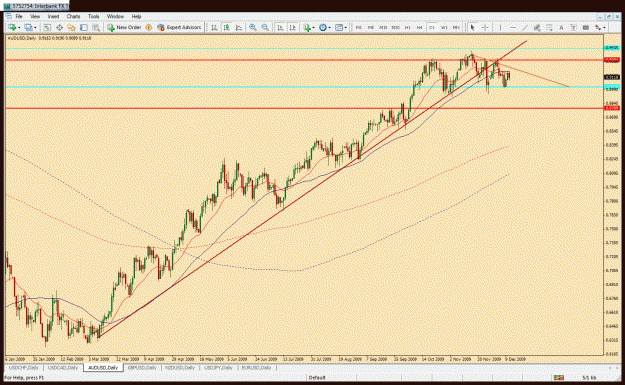Click the Templates toolbar icon

click(x=339, y=28)
